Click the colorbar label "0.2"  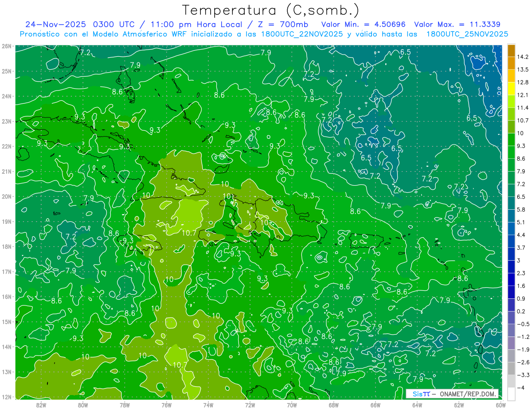click(521, 312)
